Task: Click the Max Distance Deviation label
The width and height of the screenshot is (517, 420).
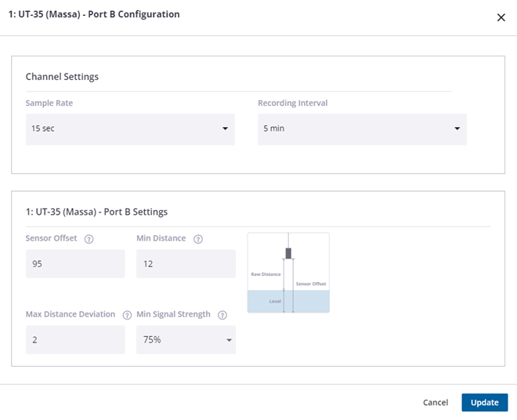Action: [70, 314]
